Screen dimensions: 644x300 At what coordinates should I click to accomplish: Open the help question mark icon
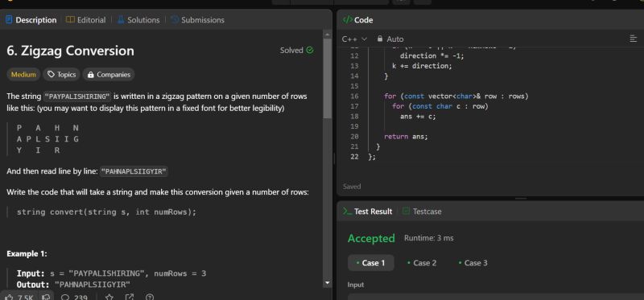(150, 297)
